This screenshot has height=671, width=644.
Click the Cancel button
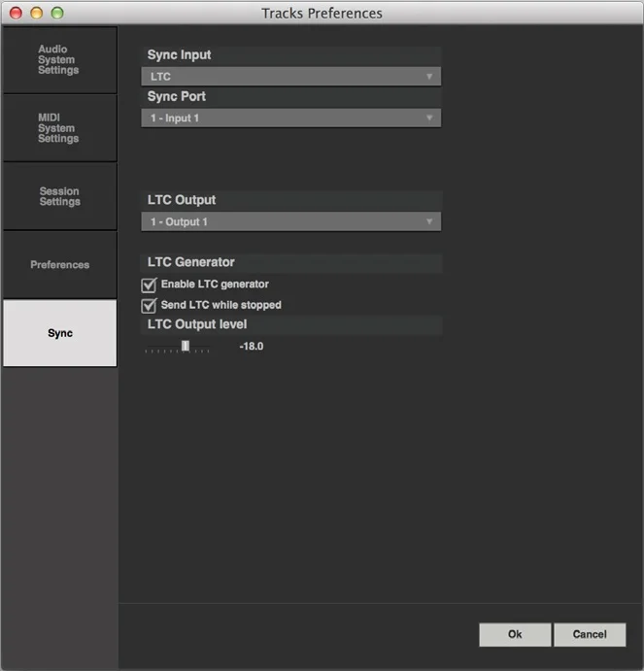590,634
